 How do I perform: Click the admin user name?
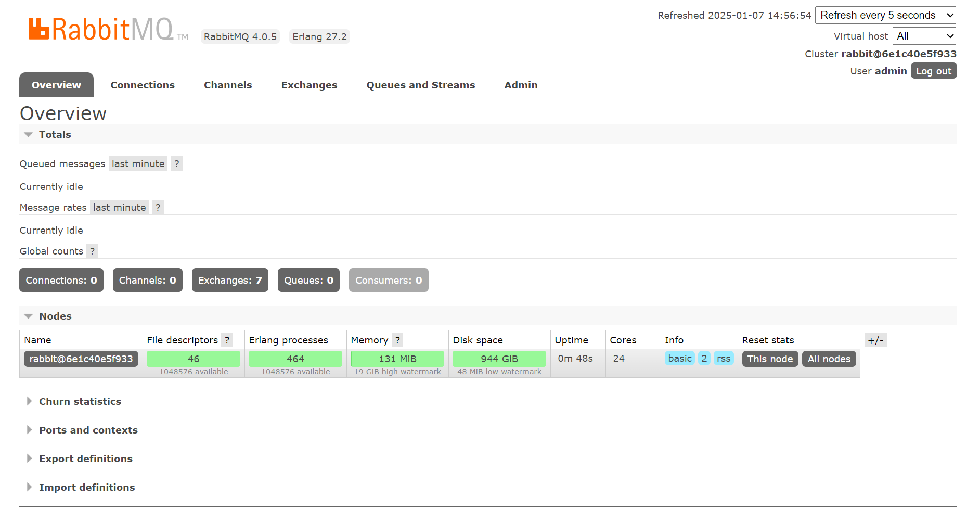[x=891, y=71]
